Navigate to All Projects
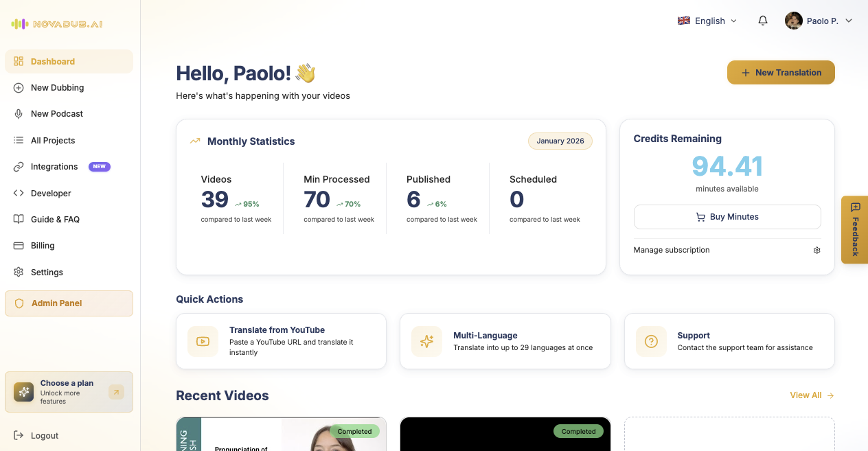 [53, 140]
